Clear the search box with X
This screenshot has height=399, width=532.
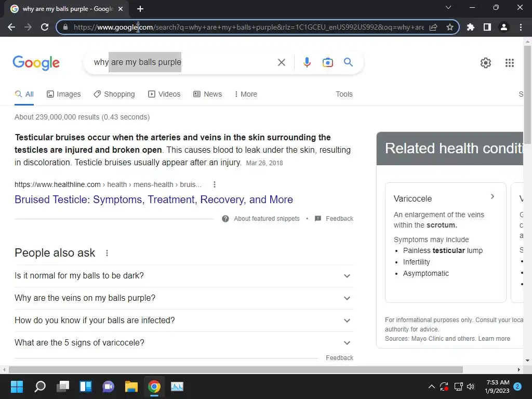281,62
